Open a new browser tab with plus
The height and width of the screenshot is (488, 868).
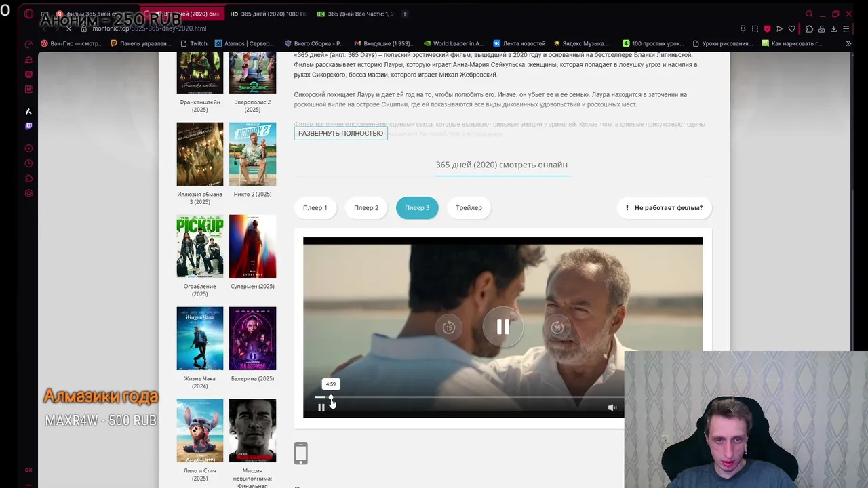click(x=405, y=14)
